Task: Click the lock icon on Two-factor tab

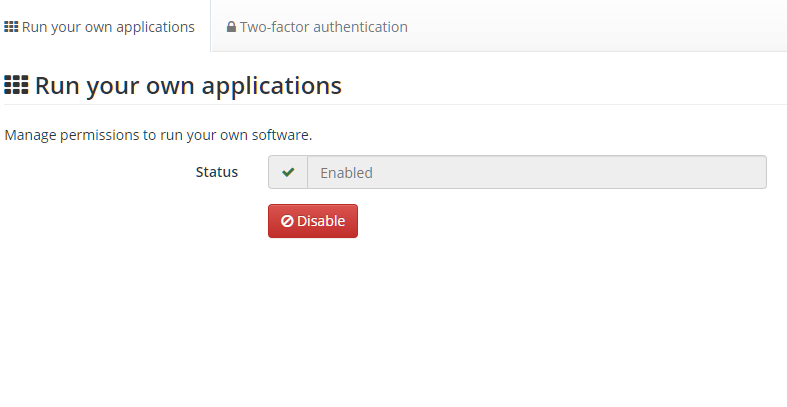Action: click(x=231, y=27)
